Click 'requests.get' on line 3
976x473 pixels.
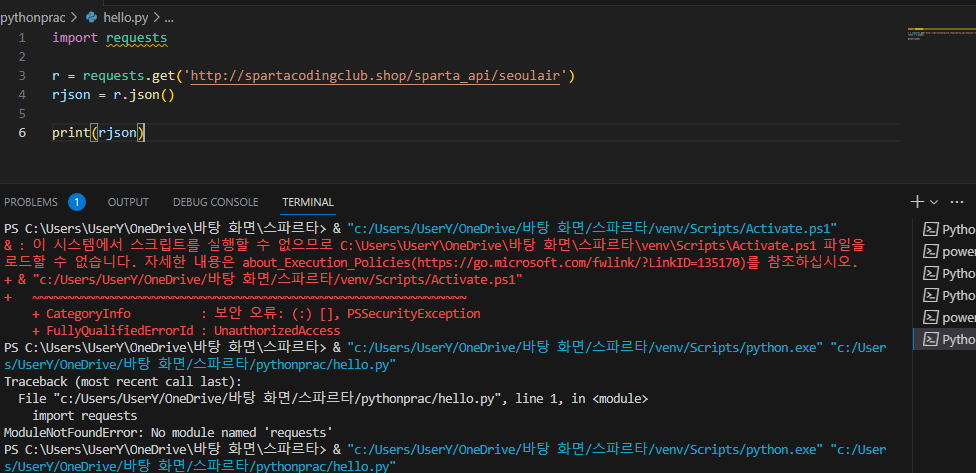coord(129,76)
